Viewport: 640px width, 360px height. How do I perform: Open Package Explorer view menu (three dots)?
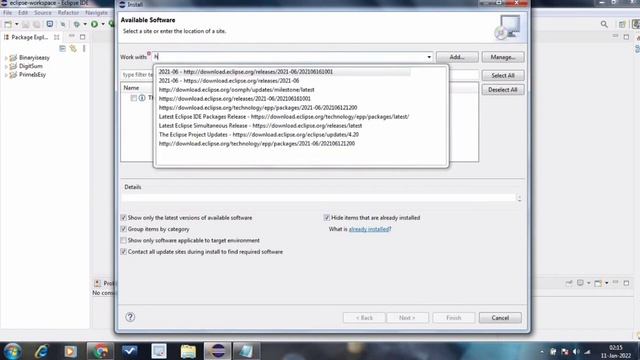[x=84, y=49]
